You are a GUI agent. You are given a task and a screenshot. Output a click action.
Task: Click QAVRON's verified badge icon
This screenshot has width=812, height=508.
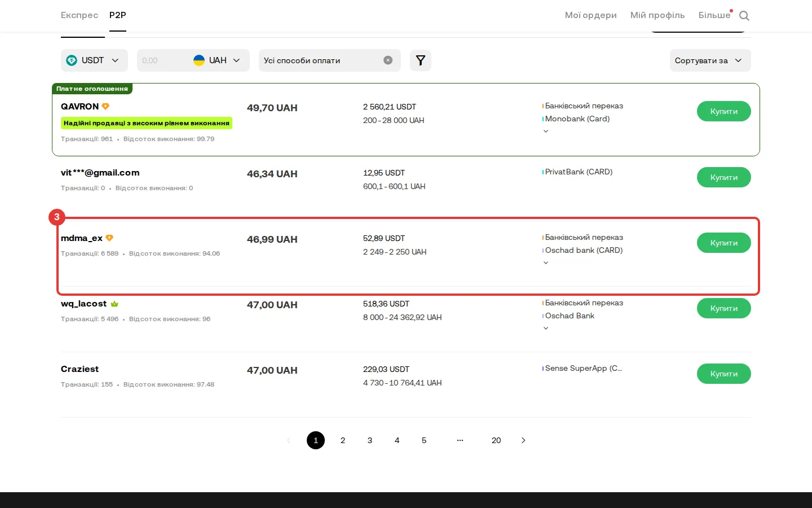click(105, 106)
